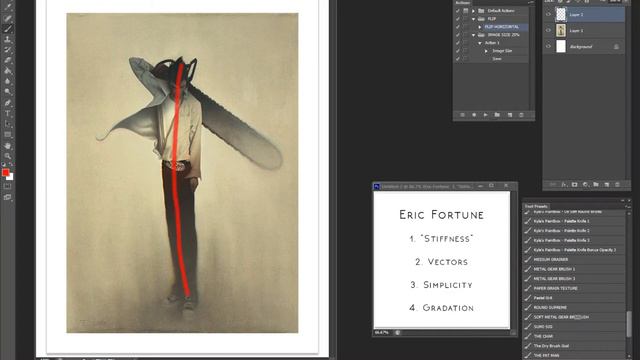The width and height of the screenshot is (640, 360).
Task: Set background color via white swatch
Action: [x=11, y=177]
